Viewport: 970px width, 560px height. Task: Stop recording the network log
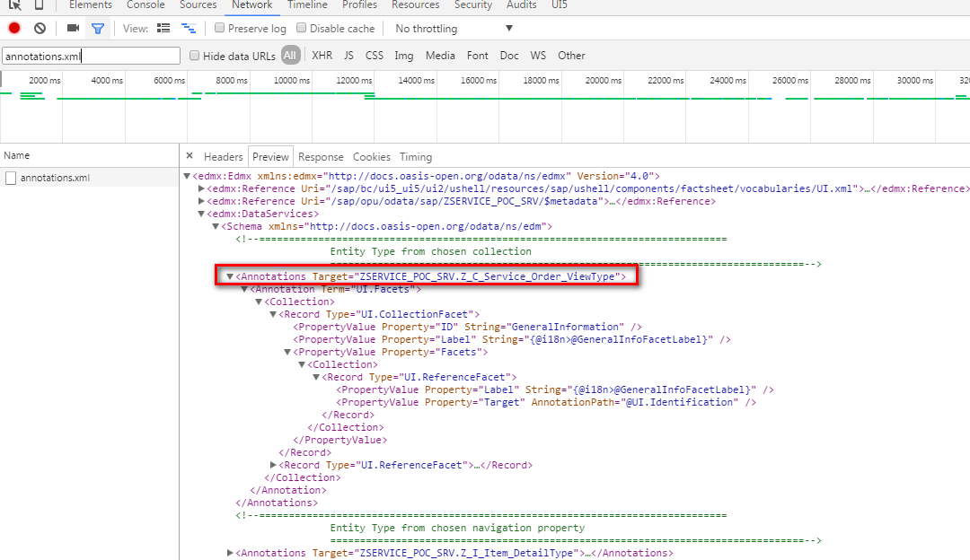coord(14,29)
